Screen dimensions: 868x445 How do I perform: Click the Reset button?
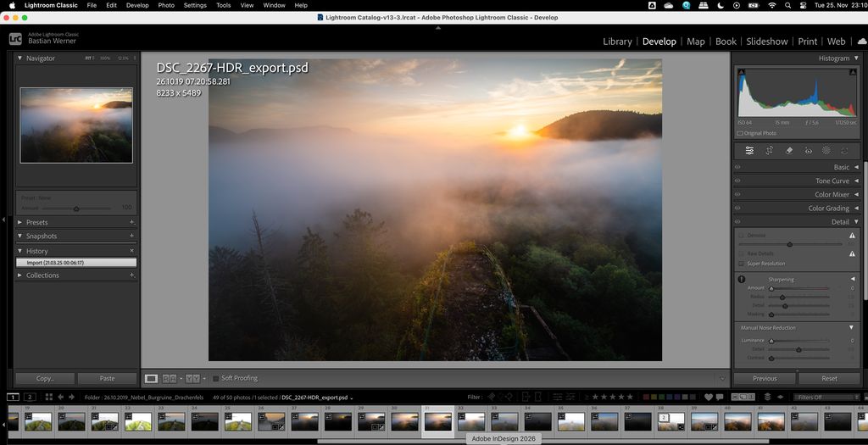coord(829,378)
